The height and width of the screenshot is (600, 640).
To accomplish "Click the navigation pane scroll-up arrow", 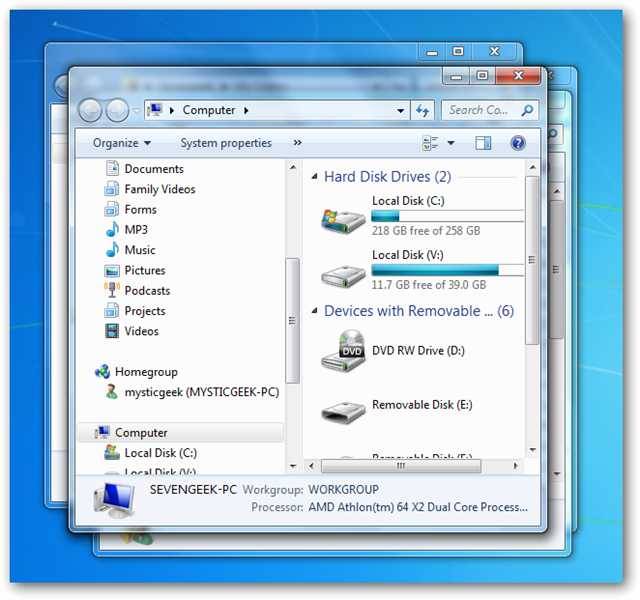I will pyautogui.click(x=292, y=167).
